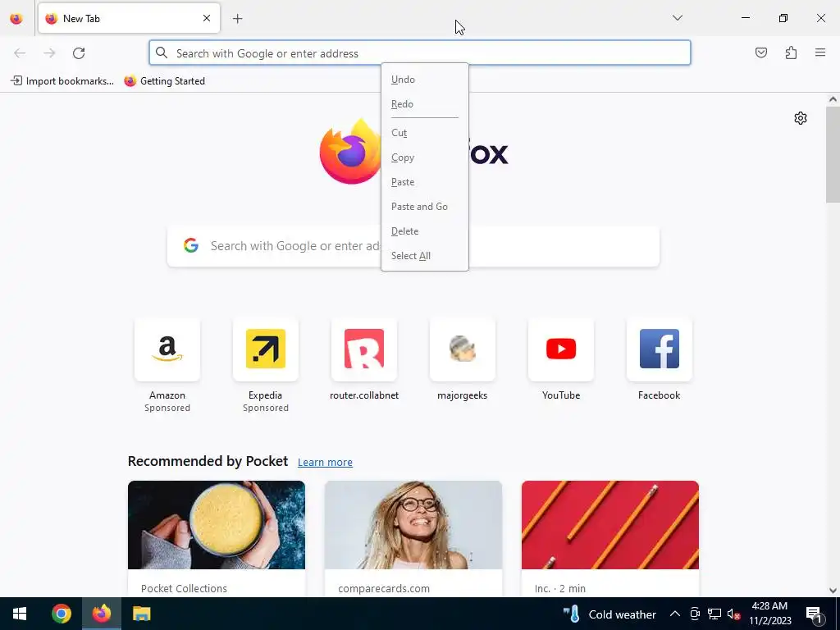
Task: Open Firefox View pinned tab icon
Action: [16, 18]
